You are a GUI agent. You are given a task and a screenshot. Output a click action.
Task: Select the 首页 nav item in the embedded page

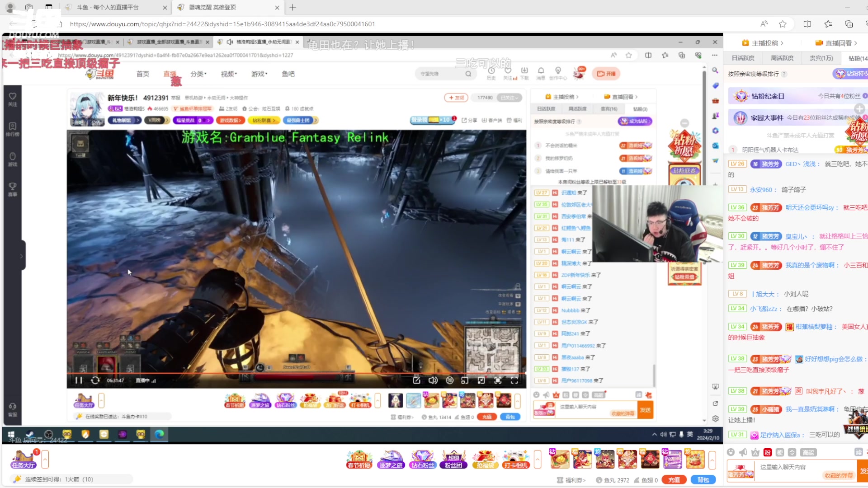point(143,74)
